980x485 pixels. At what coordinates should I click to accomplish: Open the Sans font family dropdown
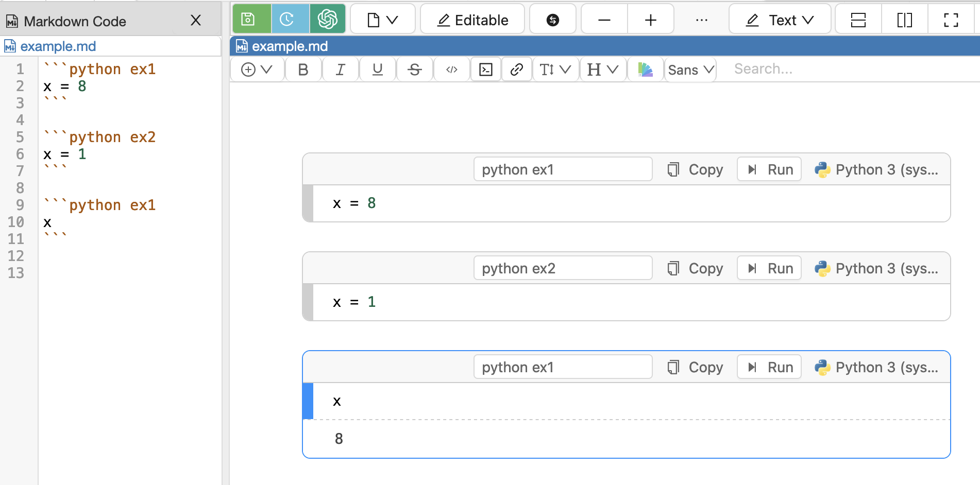(x=690, y=70)
